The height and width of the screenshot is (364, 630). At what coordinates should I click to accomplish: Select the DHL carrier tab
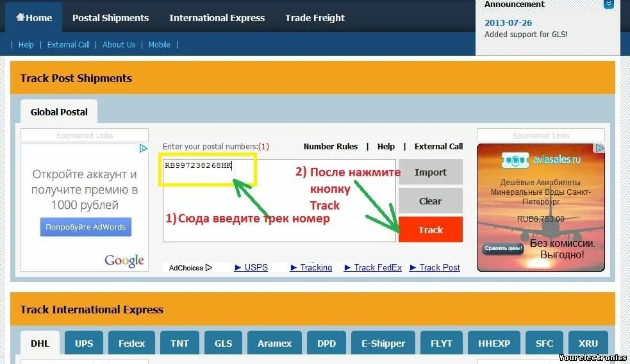(40, 343)
